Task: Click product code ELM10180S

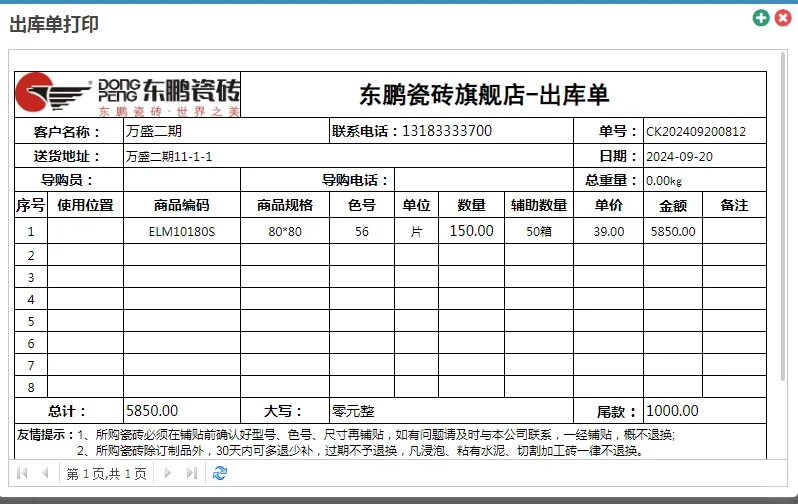Action: click(182, 232)
